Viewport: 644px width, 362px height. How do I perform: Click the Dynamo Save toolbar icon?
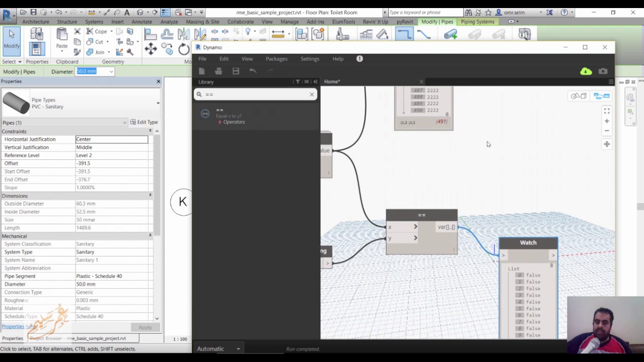pyautogui.click(x=235, y=71)
